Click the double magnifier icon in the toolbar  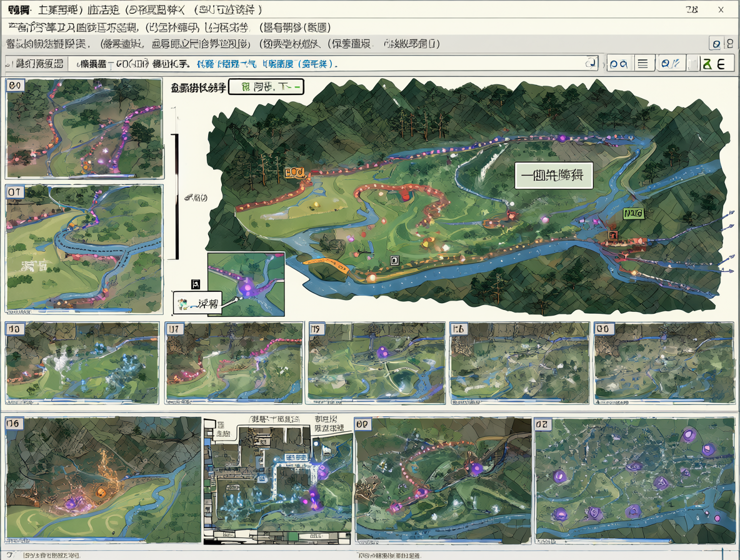click(618, 64)
